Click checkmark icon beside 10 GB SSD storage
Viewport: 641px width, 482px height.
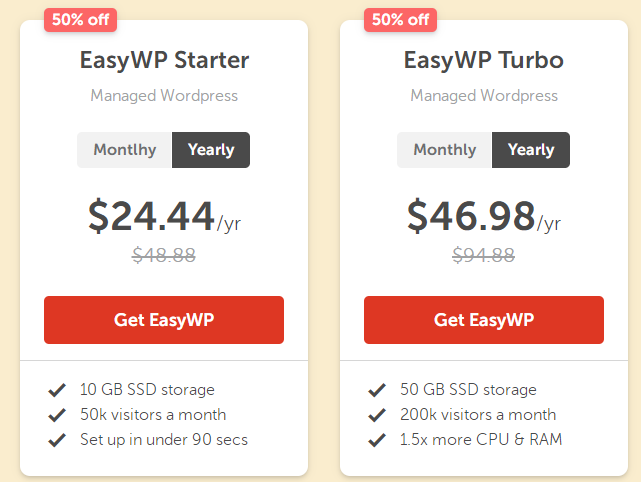pyautogui.click(x=56, y=390)
